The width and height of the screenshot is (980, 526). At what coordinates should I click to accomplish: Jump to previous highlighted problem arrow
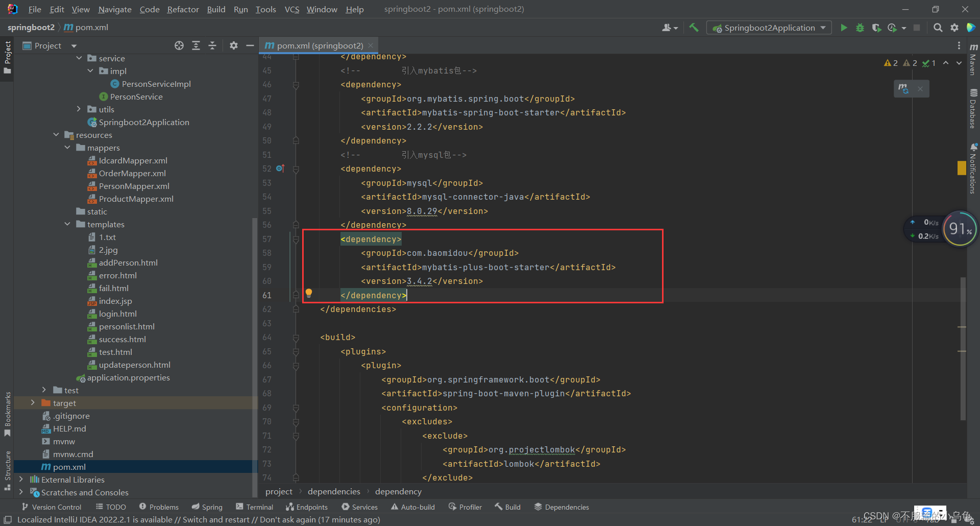coord(946,63)
